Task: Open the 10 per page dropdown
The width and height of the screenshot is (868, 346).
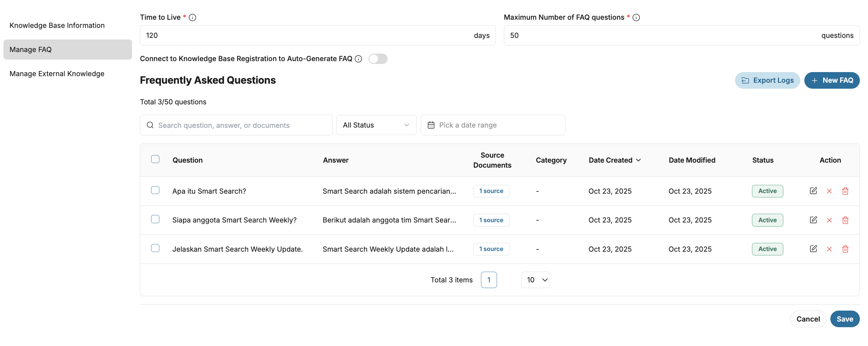Action: point(535,280)
